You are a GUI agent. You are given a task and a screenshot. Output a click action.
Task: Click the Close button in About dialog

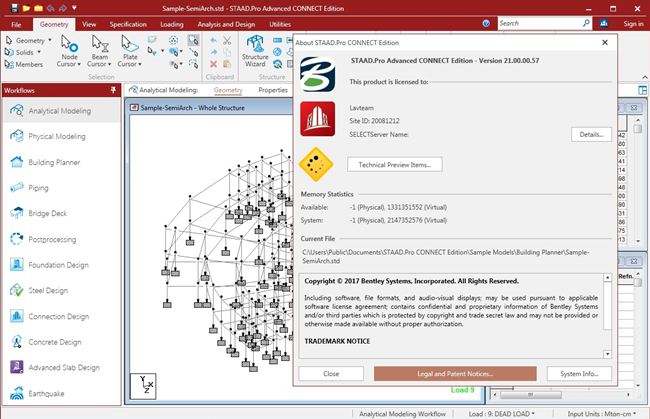[x=331, y=374]
